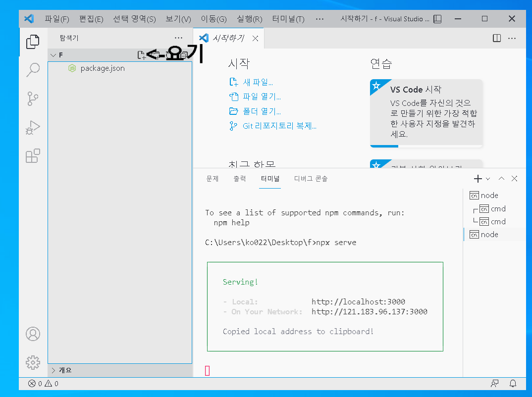Click the feedback icon in status bar
This screenshot has width=532, height=397.
495,384
